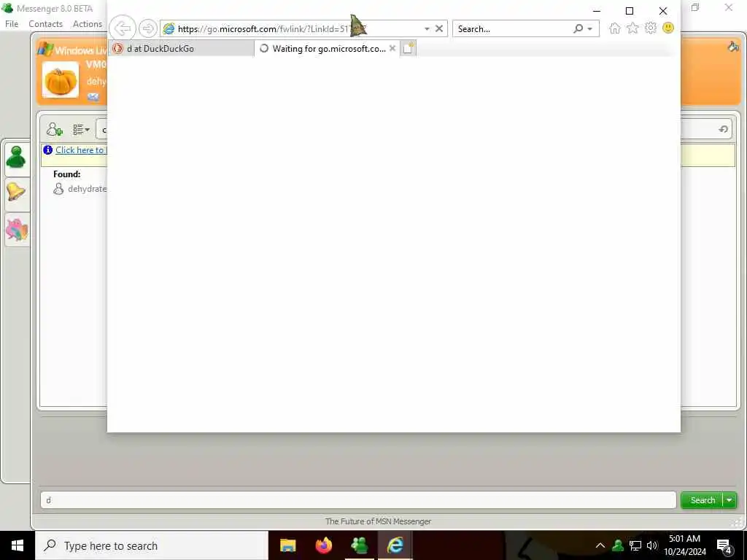Viewport: 747px width, 560px height.
Task: Open a new tab in Internet Explorer
Action: pos(408,48)
